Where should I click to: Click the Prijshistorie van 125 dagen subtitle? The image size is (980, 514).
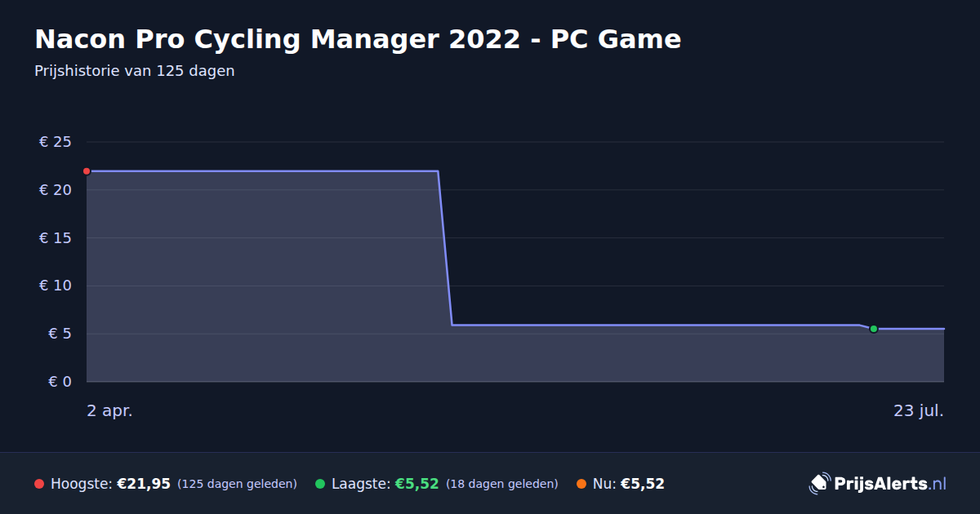click(x=135, y=71)
